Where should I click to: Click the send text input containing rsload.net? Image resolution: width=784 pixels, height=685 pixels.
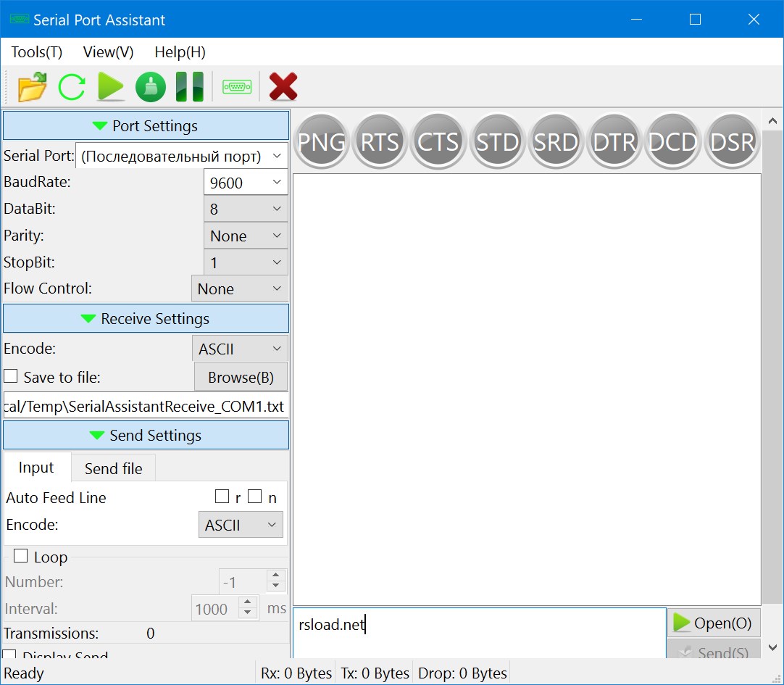click(x=478, y=631)
